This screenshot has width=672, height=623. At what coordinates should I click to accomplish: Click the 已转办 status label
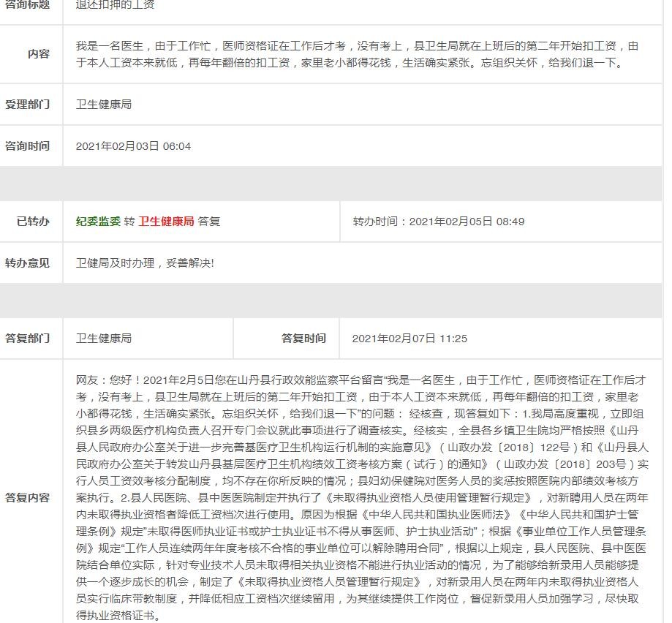pyautogui.click(x=34, y=222)
